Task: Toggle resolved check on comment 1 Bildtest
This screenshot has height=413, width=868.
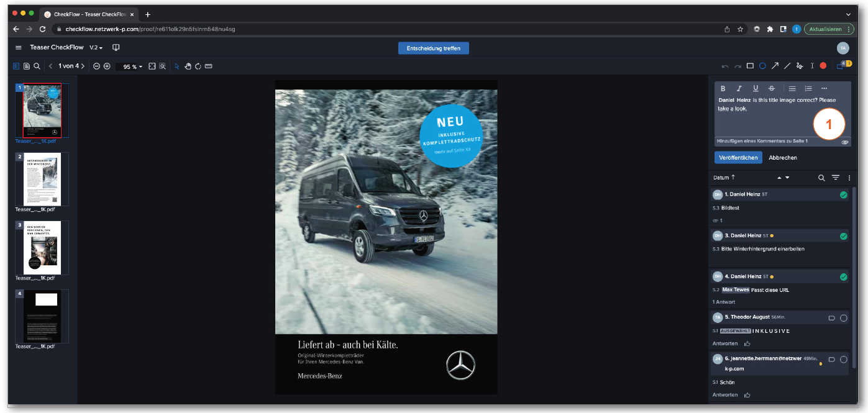Action: [843, 195]
